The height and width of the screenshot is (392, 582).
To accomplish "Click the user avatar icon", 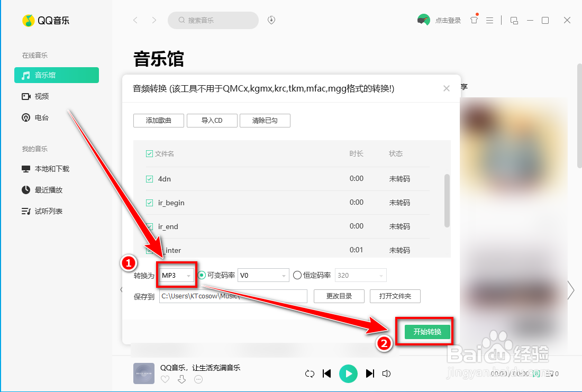I will pos(423,20).
